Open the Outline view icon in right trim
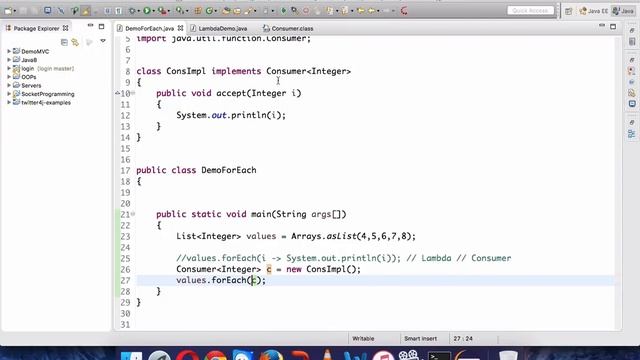The height and width of the screenshot is (360, 640). pyautogui.click(x=632, y=134)
